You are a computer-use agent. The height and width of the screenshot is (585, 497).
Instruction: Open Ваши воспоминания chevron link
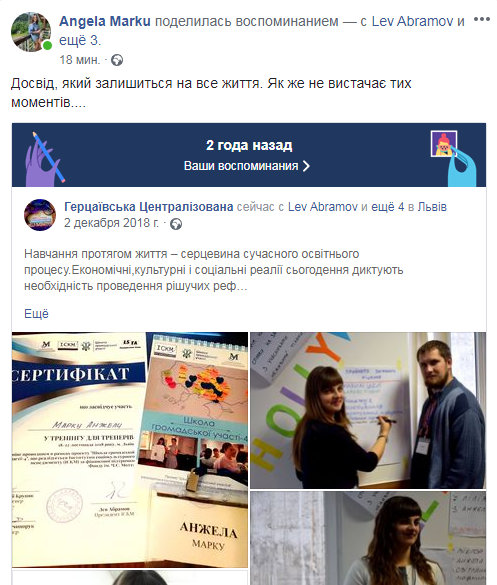[247, 166]
